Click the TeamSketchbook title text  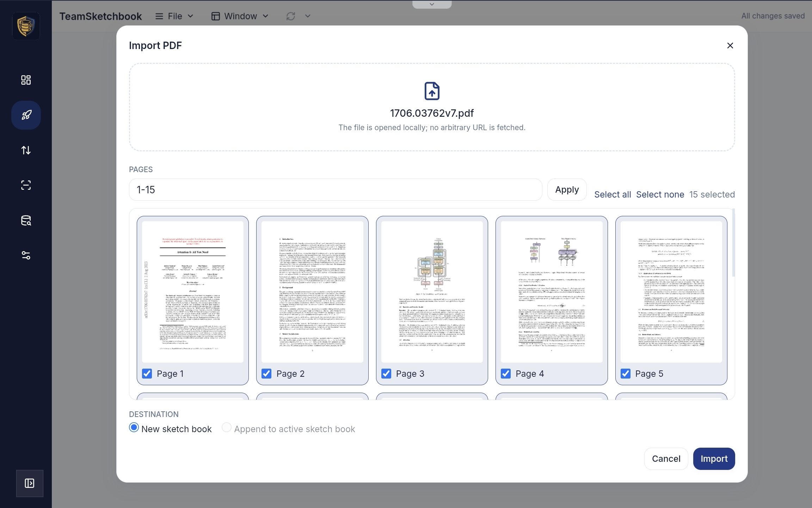[100, 16]
